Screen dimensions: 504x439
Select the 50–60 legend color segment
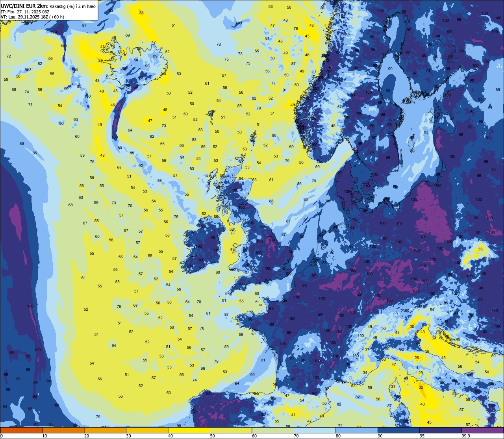(231, 430)
